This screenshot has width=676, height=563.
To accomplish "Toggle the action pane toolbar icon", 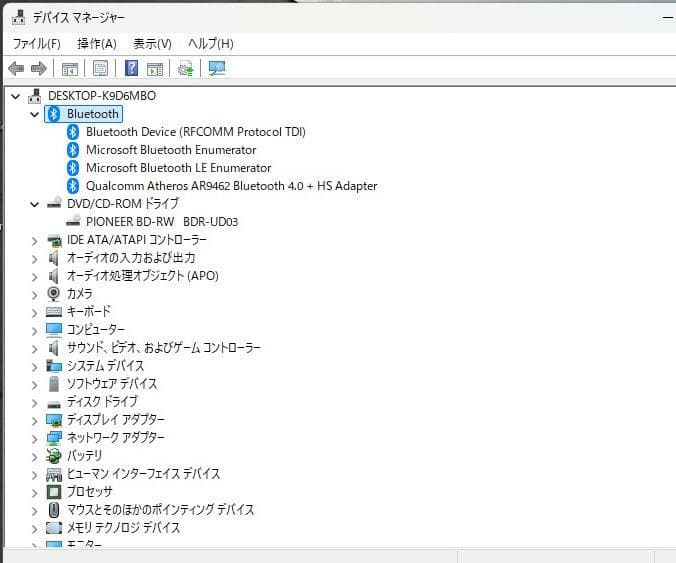I will click(155, 69).
